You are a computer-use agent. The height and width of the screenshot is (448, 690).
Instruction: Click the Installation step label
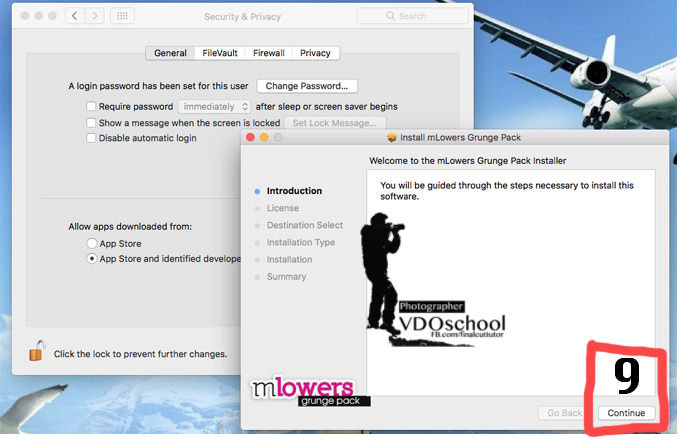click(x=289, y=260)
